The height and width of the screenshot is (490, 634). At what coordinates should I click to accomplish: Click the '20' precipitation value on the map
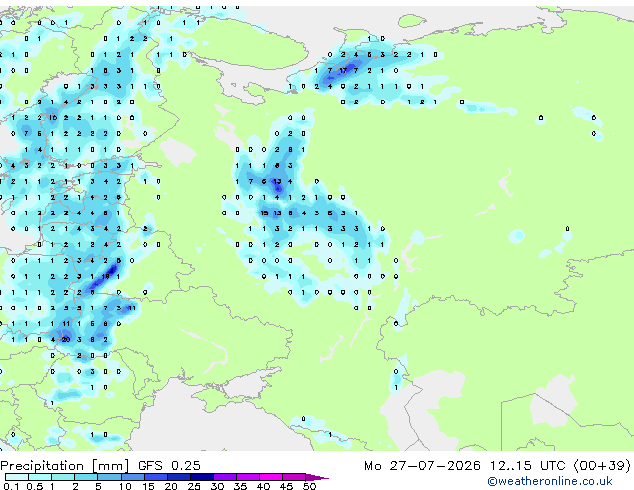(66, 340)
